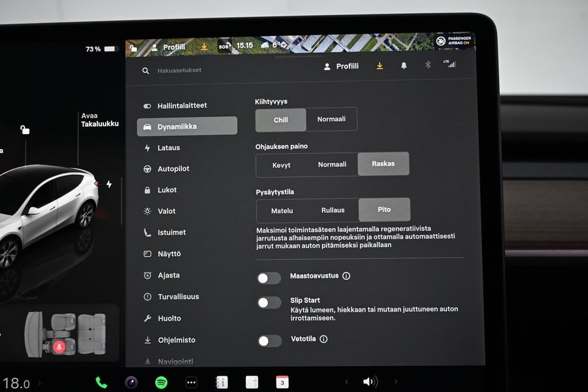Open the three-dot app launcher
The width and height of the screenshot is (588, 392).
pyautogui.click(x=191, y=382)
